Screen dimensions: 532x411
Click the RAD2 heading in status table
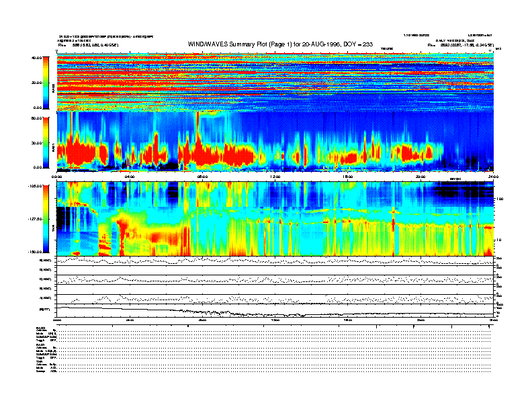pyautogui.click(x=40, y=328)
